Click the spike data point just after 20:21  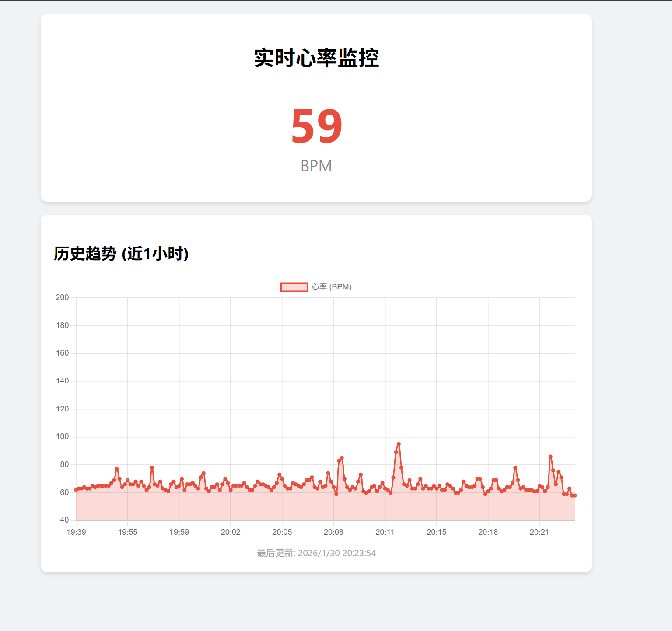(x=550, y=457)
